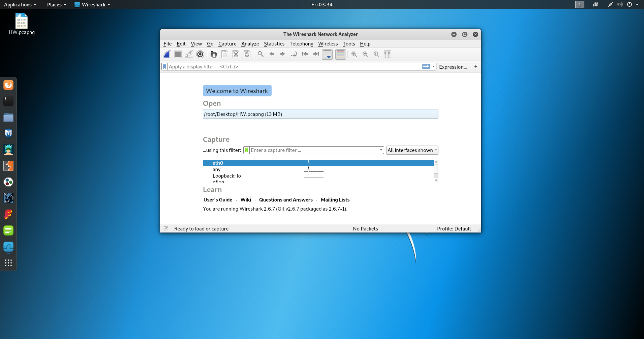The image size is (644, 339).
Task: Open All interfaces shown dropdown
Action: [x=412, y=150]
